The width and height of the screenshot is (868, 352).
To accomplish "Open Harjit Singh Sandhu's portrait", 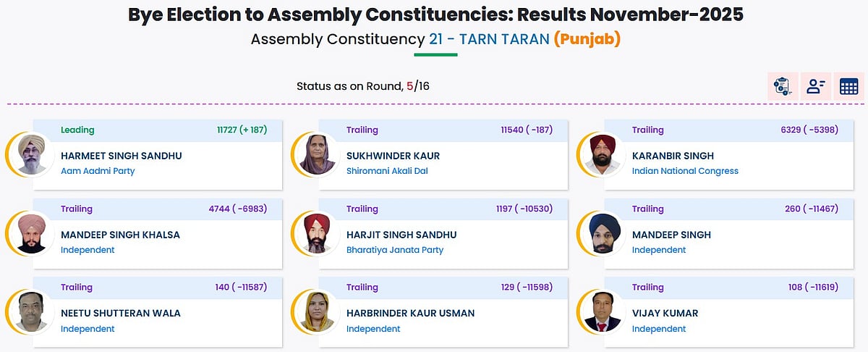I will 318,234.
